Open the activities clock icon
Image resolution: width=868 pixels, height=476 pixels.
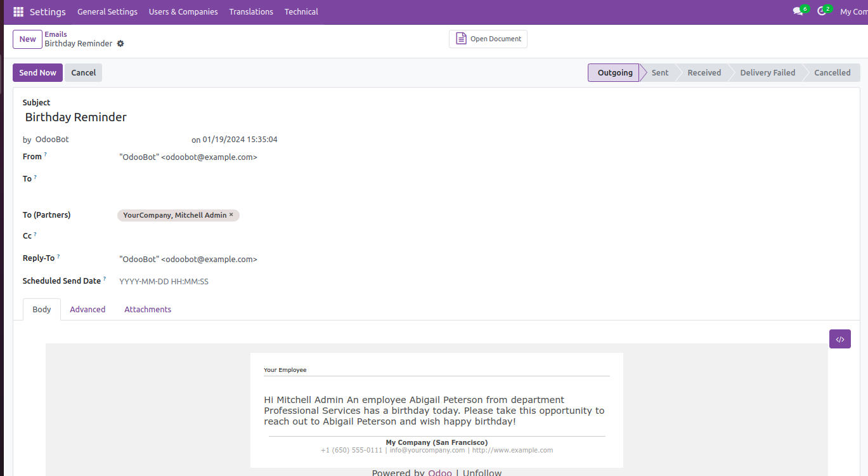click(822, 11)
